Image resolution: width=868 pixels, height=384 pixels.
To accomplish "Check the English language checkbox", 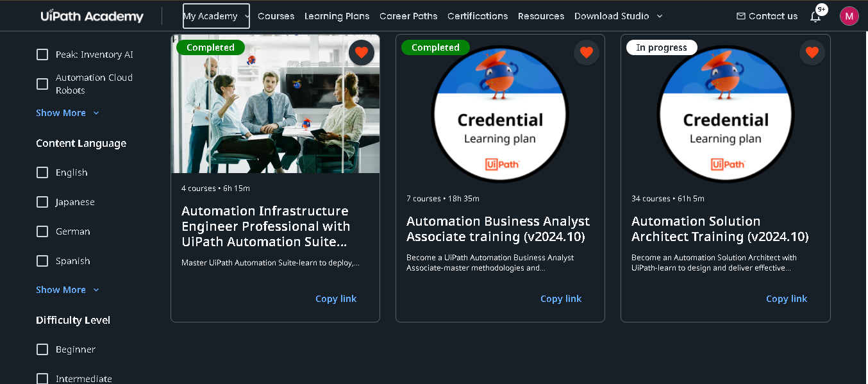I will click(x=42, y=172).
